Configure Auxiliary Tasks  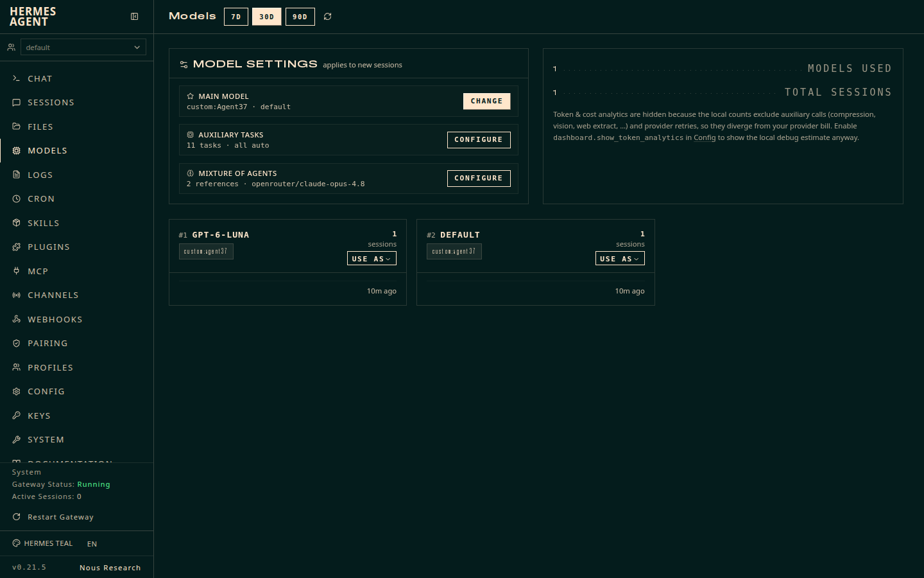click(479, 139)
